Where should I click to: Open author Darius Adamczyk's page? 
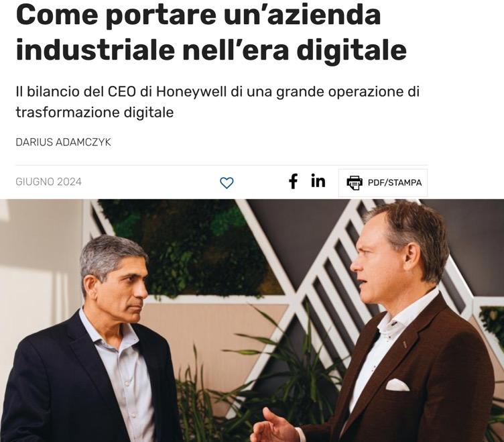click(63, 142)
